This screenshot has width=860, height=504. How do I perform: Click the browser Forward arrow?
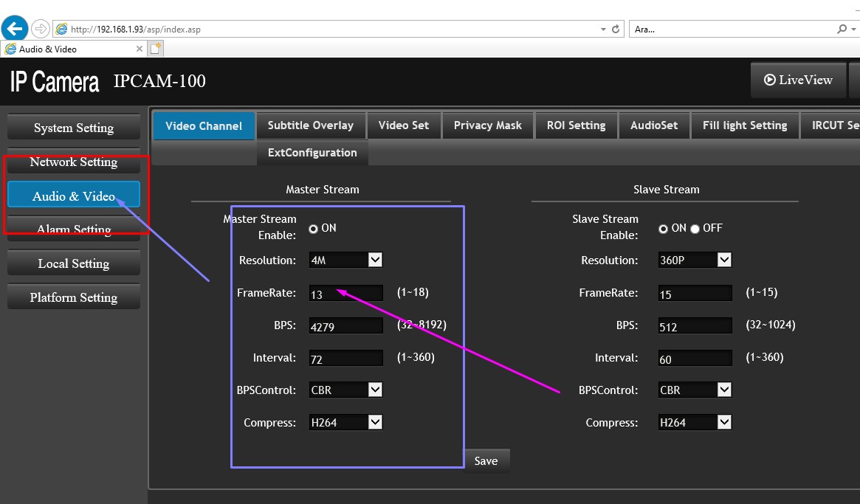(x=40, y=28)
